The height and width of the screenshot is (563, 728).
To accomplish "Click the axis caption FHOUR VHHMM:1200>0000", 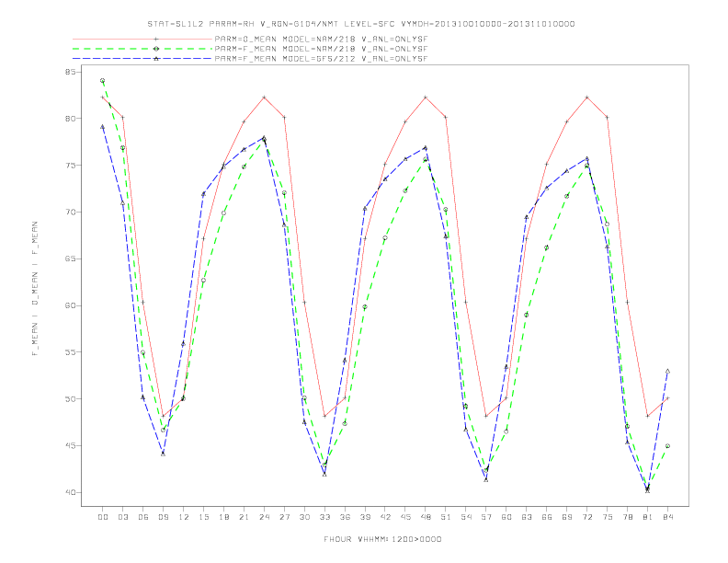I will pyautogui.click(x=382, y=539).
